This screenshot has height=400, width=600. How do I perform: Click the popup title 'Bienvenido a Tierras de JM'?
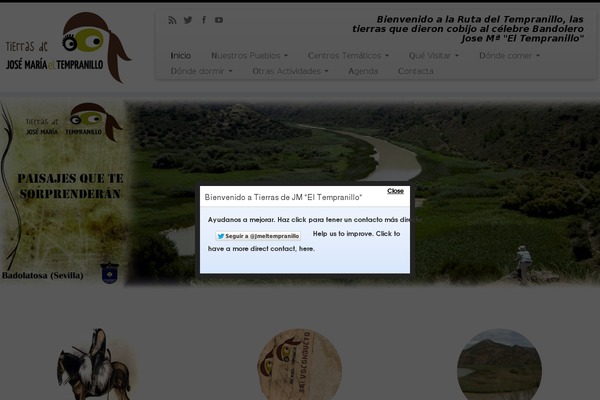point(283,198)
